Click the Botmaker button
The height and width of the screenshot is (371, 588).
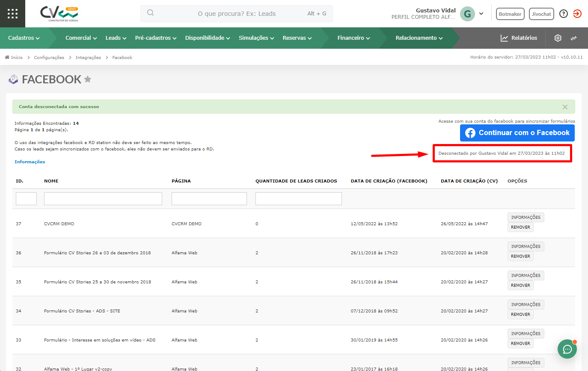coord(510,14)
